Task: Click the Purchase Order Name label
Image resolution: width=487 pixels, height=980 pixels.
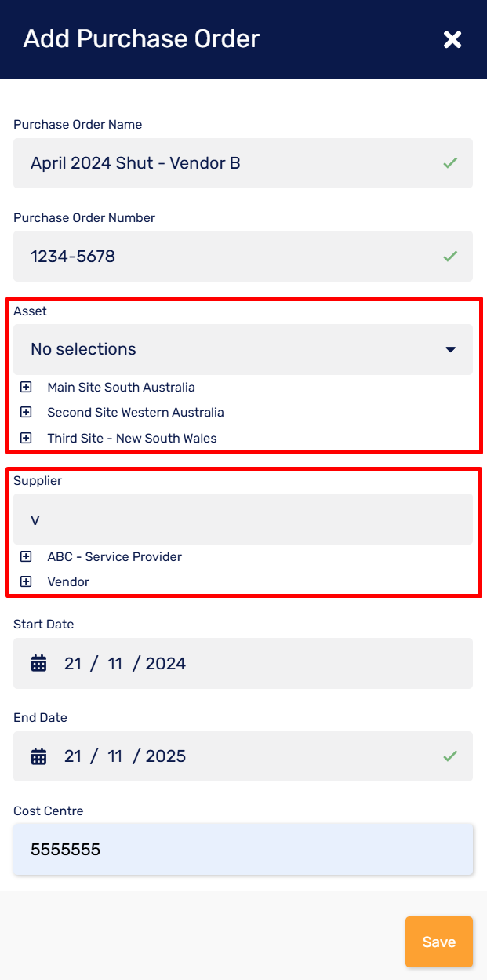Action: [x=77, y=124]
